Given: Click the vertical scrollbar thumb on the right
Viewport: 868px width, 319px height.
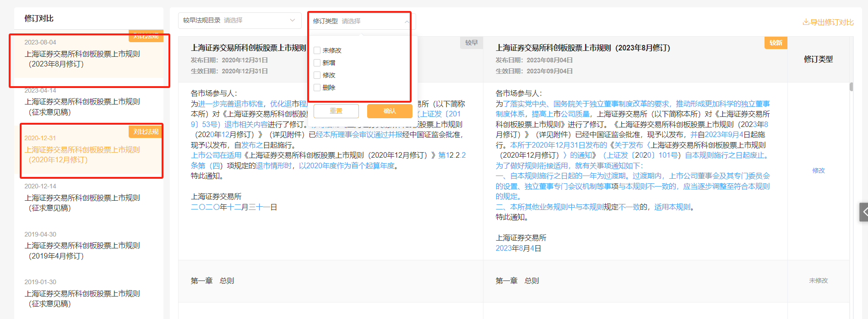Looking at the screenshot, I should click(x=851, y=87).
